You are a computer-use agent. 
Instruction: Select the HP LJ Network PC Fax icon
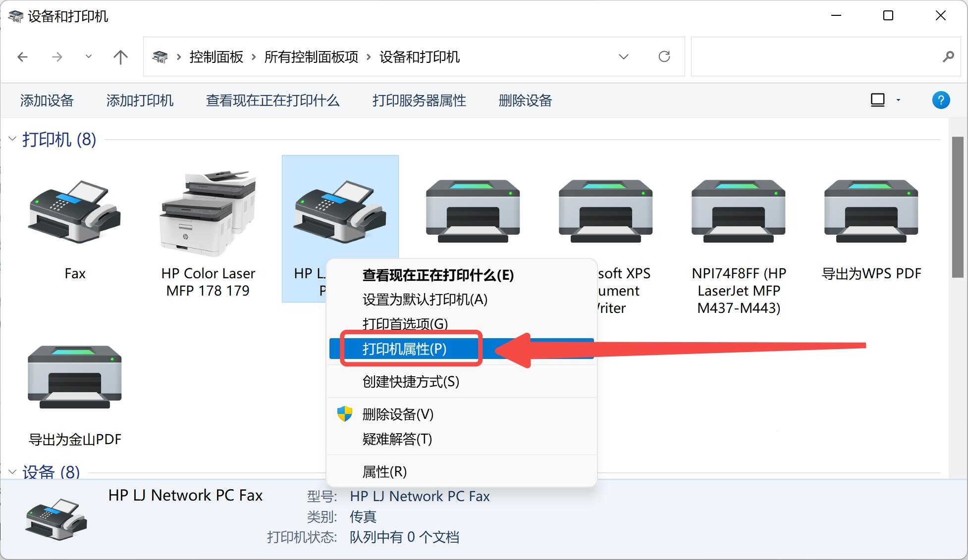click(x=340, y=211)
